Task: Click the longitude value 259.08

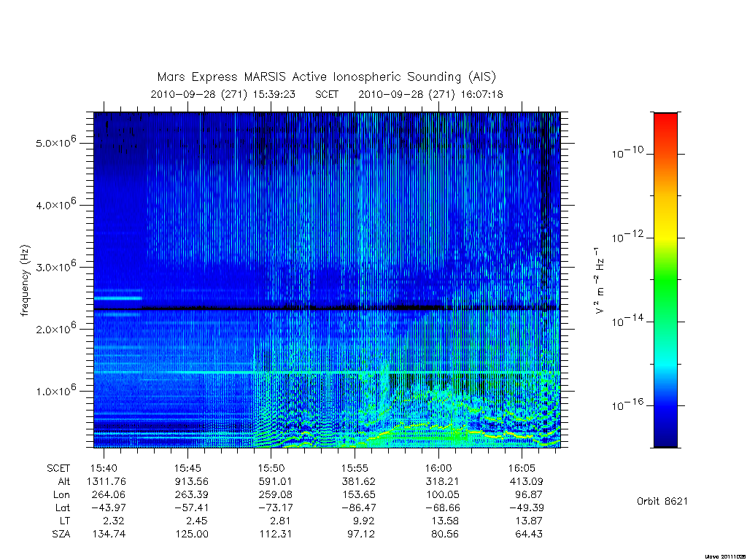Action: coord(275,495)
